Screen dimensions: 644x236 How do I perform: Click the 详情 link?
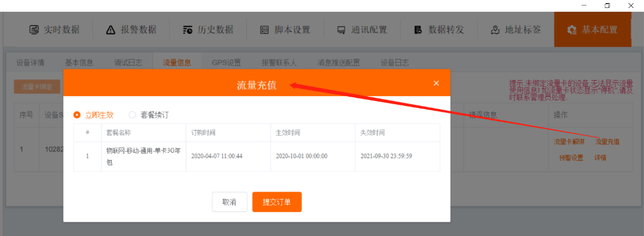(x=600, y=158)
